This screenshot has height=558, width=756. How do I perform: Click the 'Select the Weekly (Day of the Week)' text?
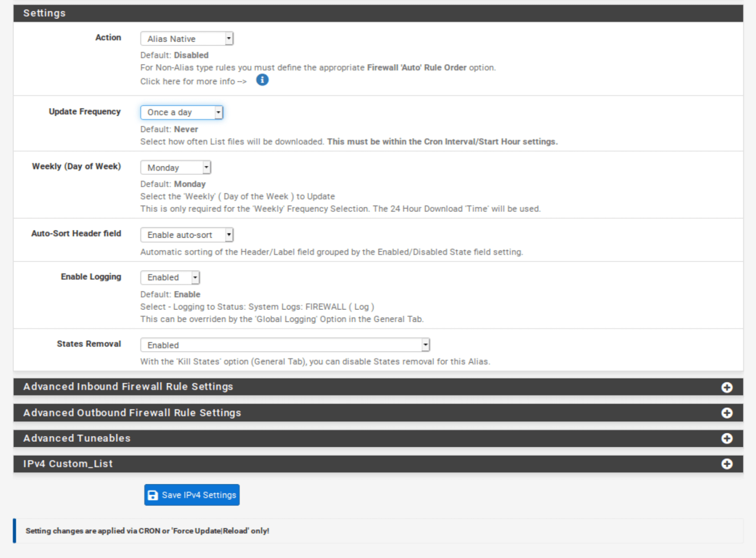point(238,196)
